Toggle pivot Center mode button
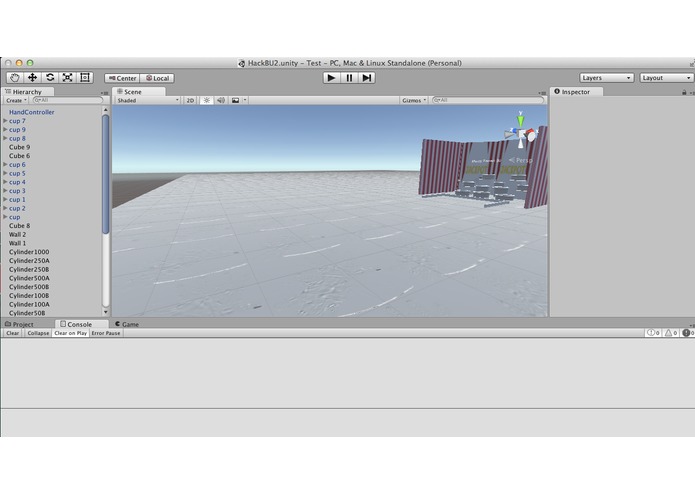The height and width of the screenshot is (494, 695). (x=122, y=78)
